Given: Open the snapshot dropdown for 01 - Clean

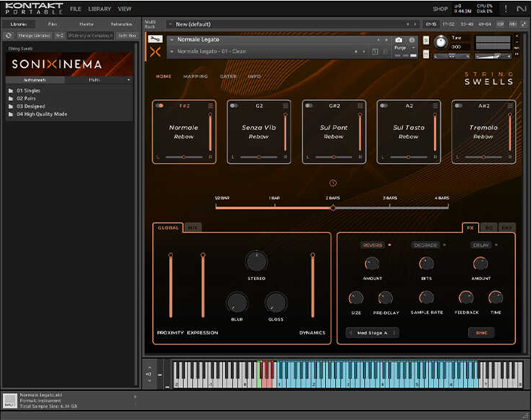Looking at the screenshot, I should point(172,52).
